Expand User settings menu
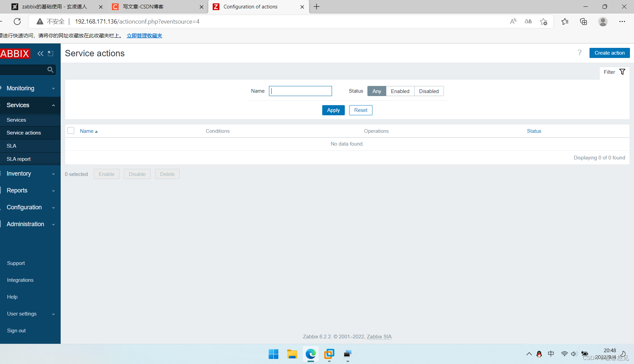This screenshot has width=634, height=364. click(30, 314)
